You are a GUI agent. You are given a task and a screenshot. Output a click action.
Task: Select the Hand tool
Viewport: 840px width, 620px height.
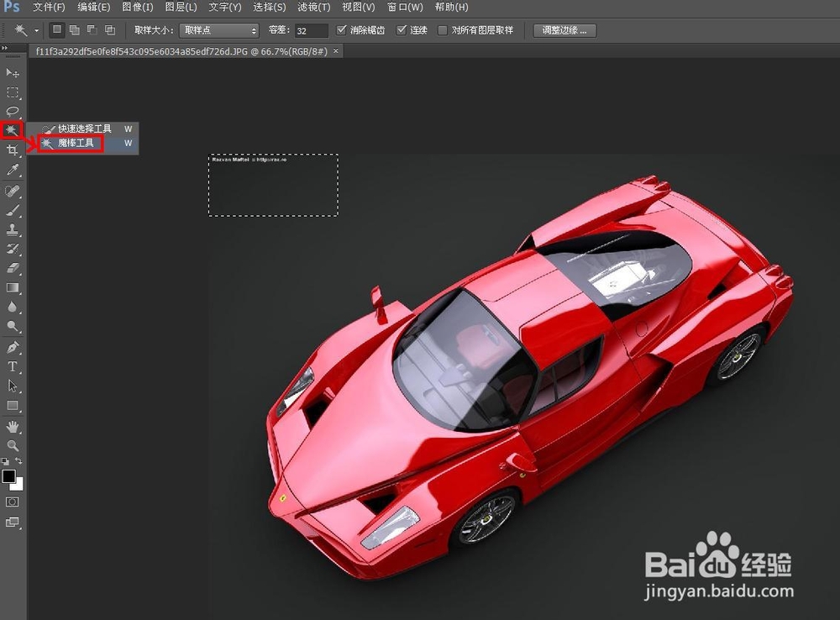[x=13, y=427]
